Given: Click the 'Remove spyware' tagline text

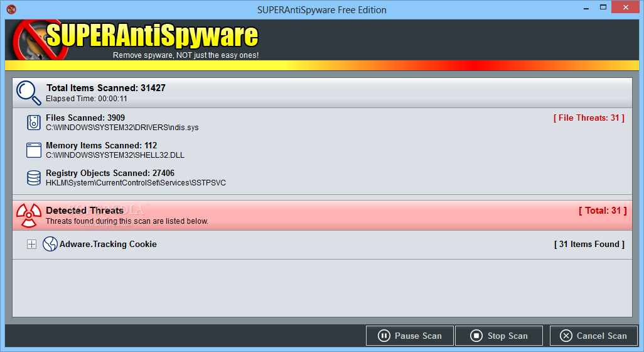Looking at the screenshot, I should coord(186,55).
